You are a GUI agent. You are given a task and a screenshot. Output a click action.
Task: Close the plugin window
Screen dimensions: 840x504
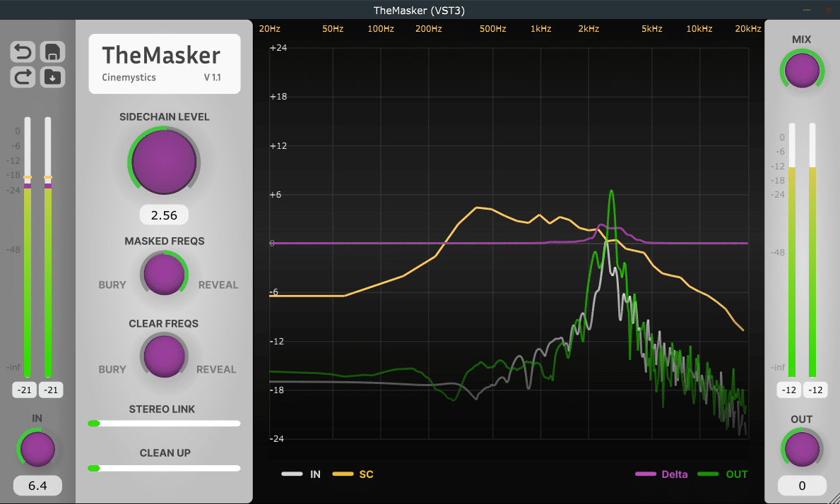click(829, 10)
